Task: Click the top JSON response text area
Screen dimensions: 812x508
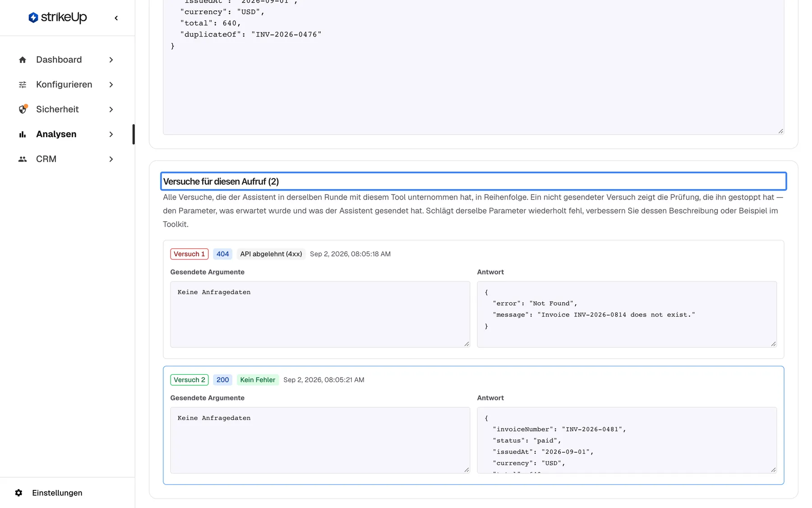Action: point(473,67)
